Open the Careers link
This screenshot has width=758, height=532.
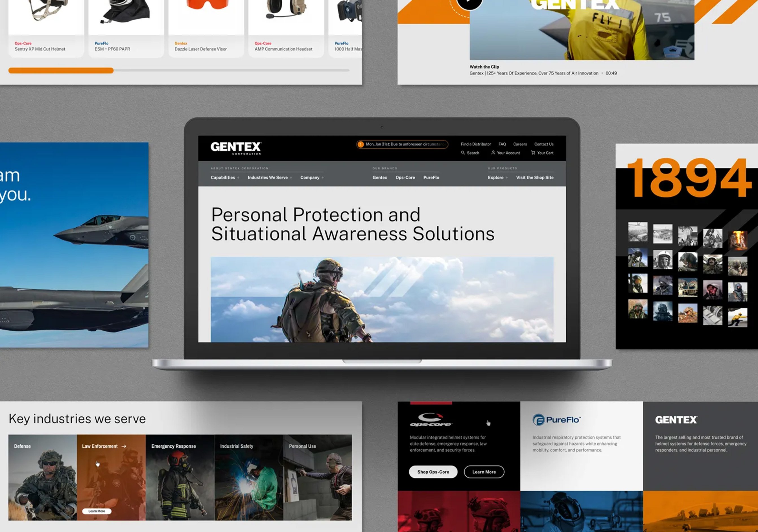[520, 144]
